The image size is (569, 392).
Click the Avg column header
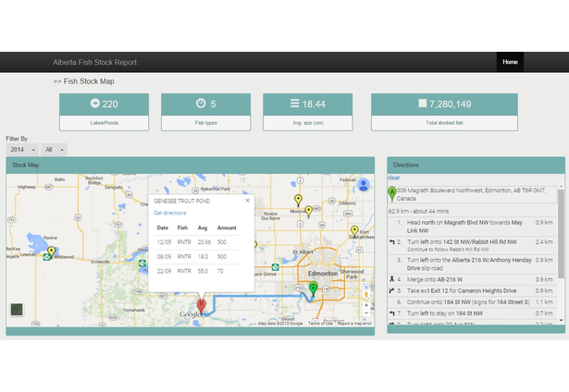coord(203,227)
